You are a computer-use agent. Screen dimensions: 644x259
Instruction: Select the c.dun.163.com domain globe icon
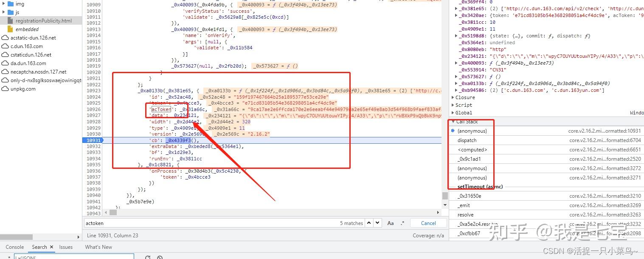4,46
